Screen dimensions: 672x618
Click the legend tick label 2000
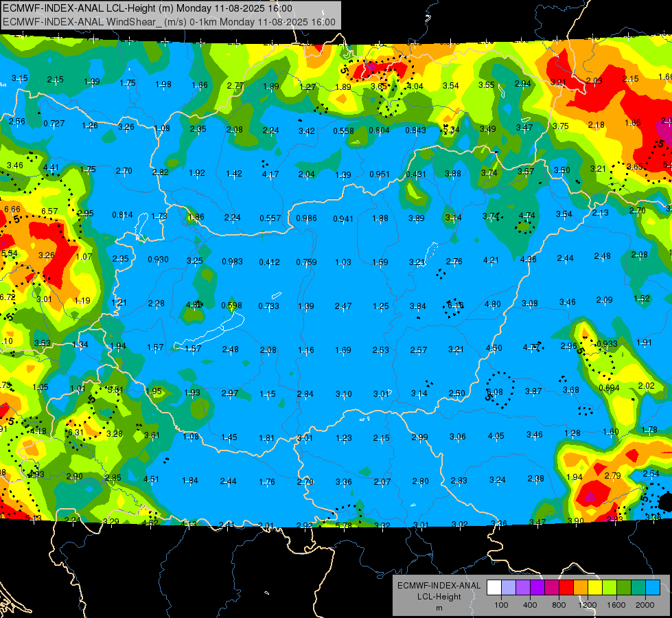(645, 605)
